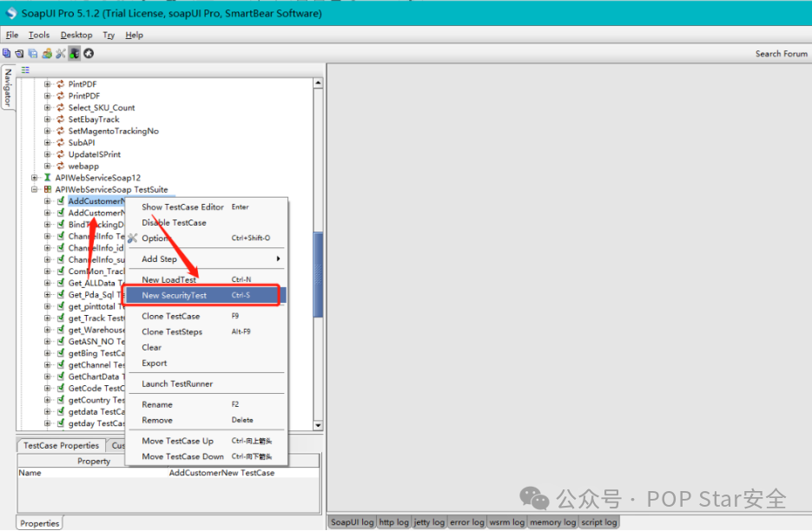Click the green-blue list icon above the tree

click(25, 70)
